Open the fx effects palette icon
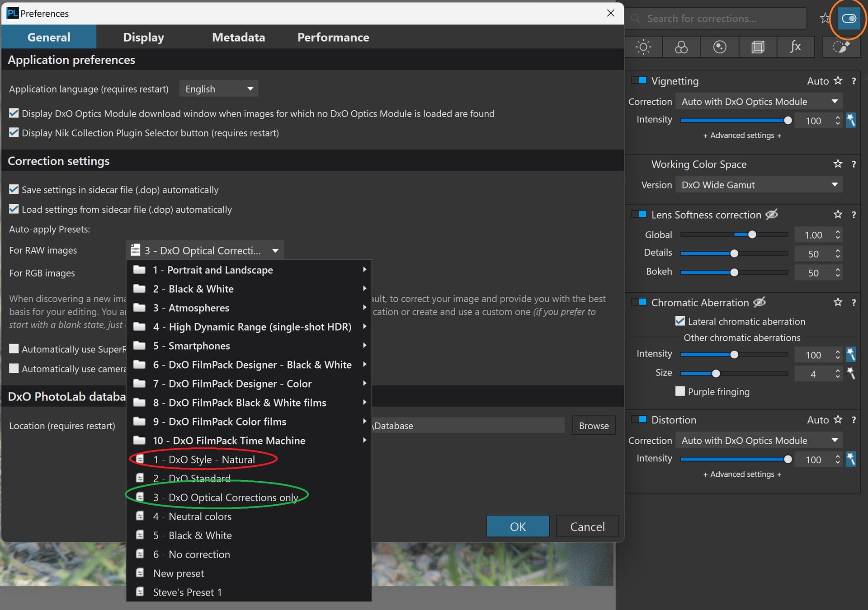This screenshot has width=868, height=610. [796, 47]
